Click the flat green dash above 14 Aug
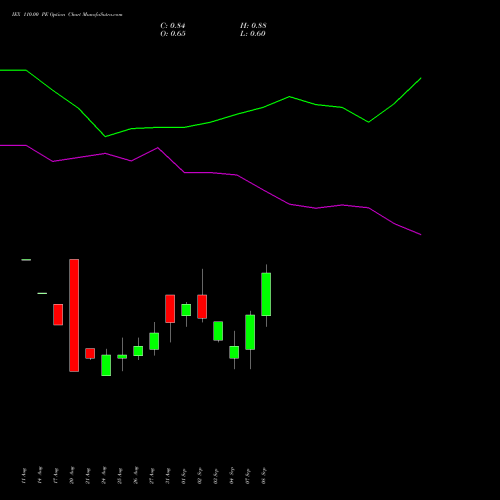Image resolution: width=500 pixels, height=500 pixels. coord(42,293)
